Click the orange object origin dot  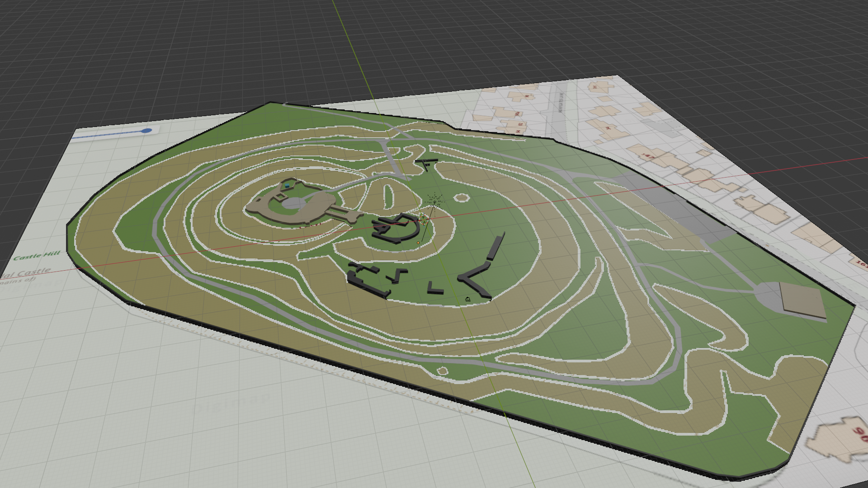point(418,243)
